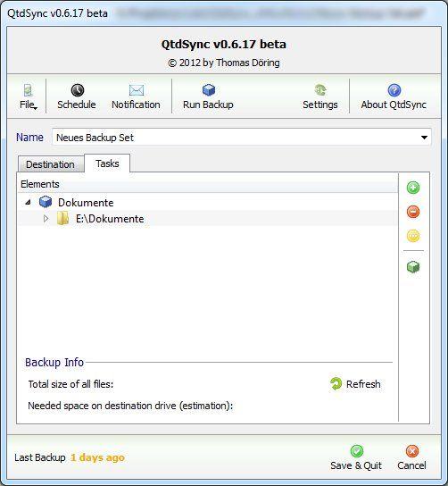Viewport: 448px width, 486px height.
Task: Expand the Name backup set dropdown
Action: [x=424, y=138]
